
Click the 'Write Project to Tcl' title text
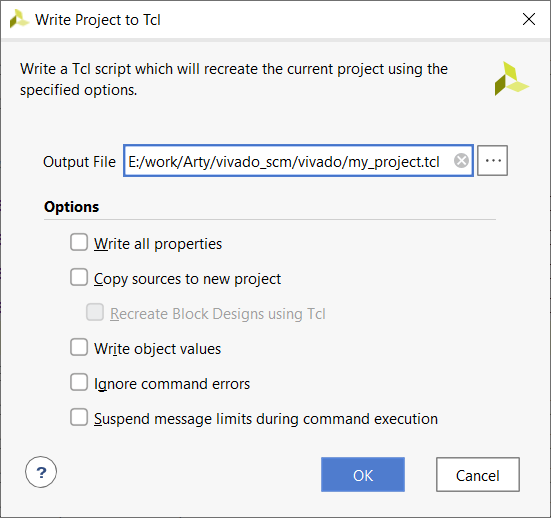coord(98,20)
